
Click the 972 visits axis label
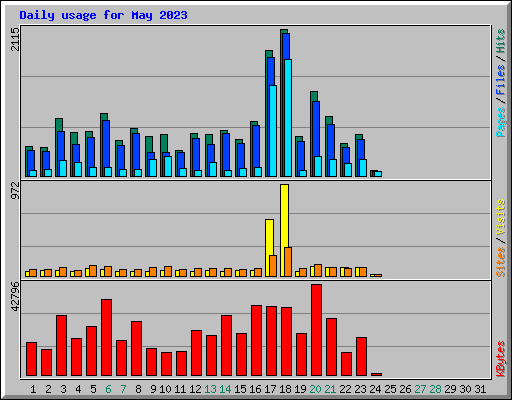pos(15,191)
